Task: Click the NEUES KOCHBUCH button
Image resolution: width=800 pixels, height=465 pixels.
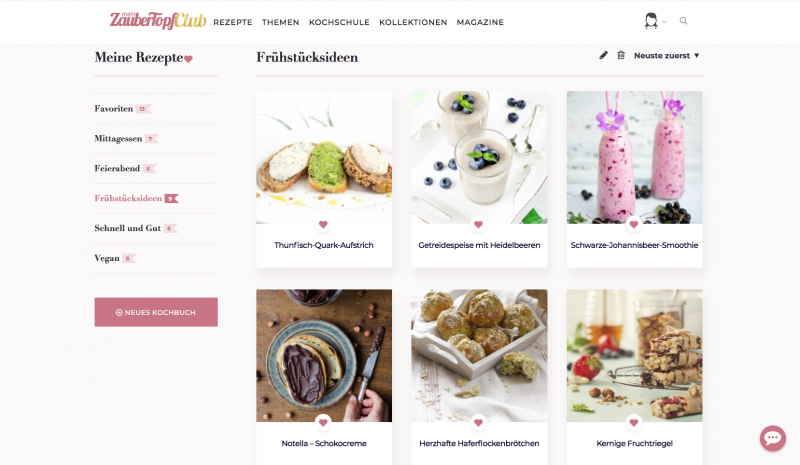Action: (x=156, y=312)
